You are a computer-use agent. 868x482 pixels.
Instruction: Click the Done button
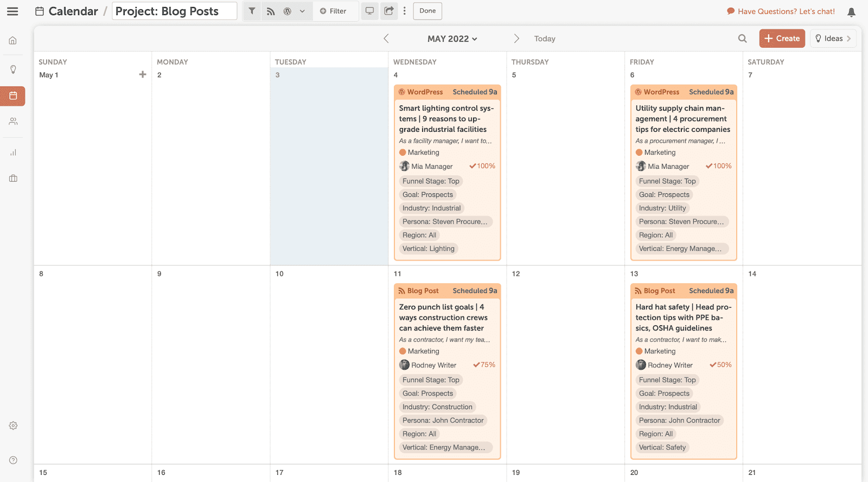427,11
